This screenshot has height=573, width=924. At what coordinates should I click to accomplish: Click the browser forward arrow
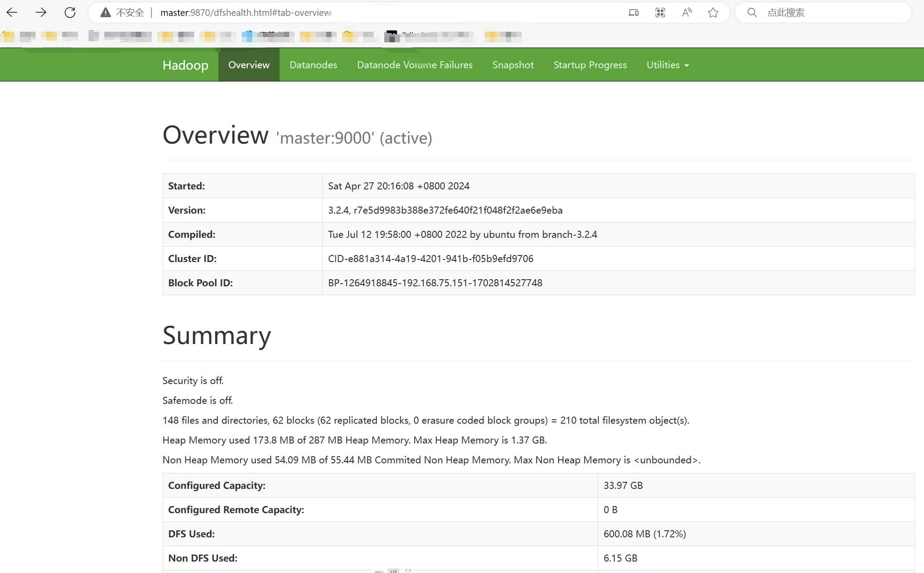(41, 12)
